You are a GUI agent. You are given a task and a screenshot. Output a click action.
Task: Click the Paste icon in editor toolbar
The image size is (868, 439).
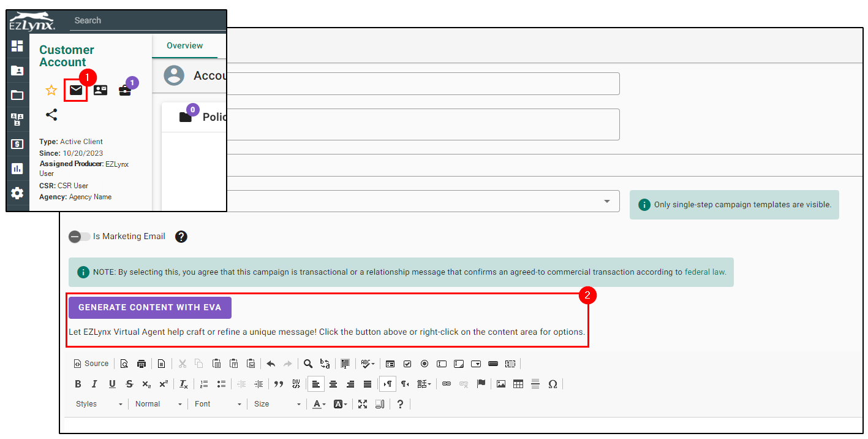pos(216,364)
